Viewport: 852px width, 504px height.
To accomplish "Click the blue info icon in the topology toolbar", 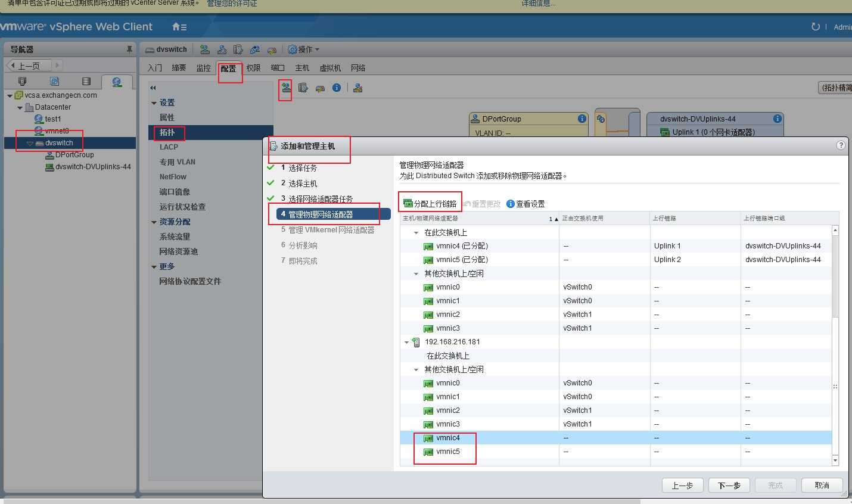I will pyautogui.click(x=337, y=88).
